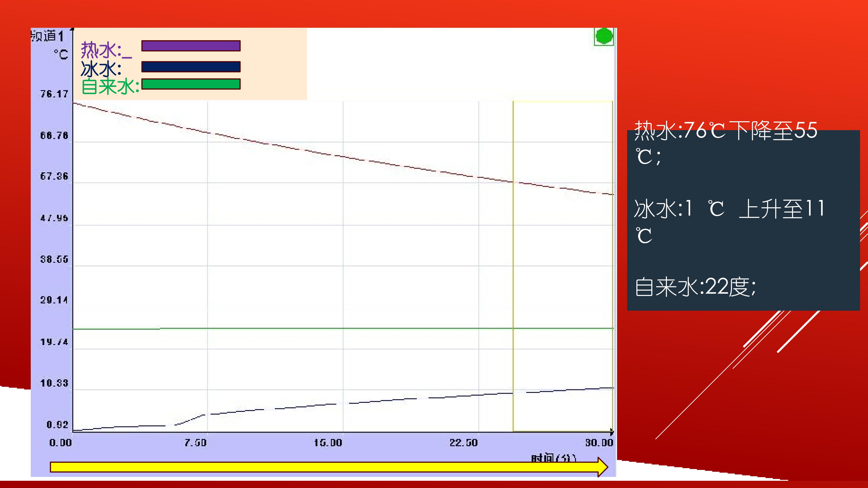The height and width of the screenshot is (488, 868).
Task: Select the green tap water legend bar
Action: [x=191, y=84]
